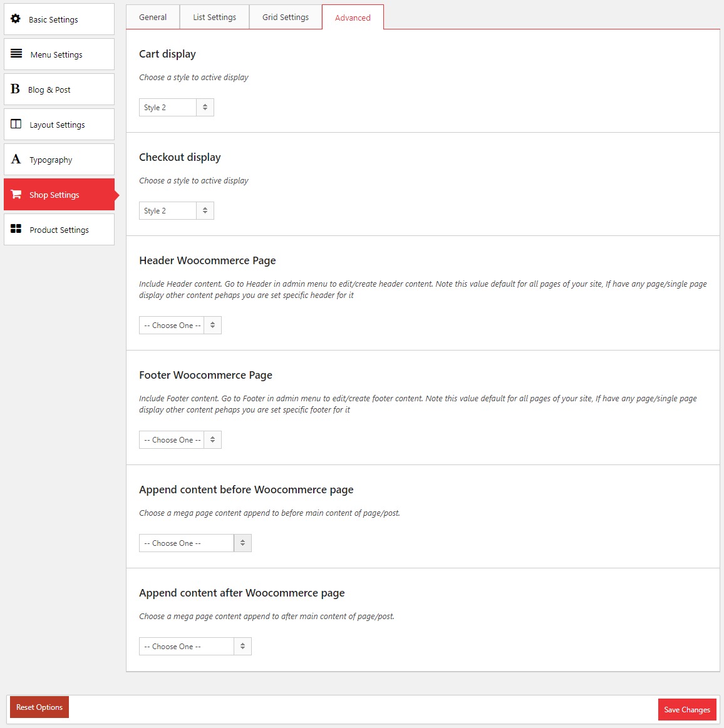Expand the Header Woocommerce Page dropdown
Image resolution: width=724 pixels, height=728 pixels.
[180, 326]
